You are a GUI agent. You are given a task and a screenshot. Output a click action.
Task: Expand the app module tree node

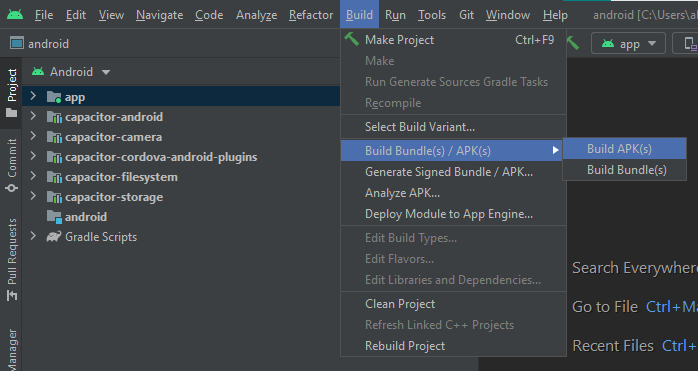coord(33,96)
